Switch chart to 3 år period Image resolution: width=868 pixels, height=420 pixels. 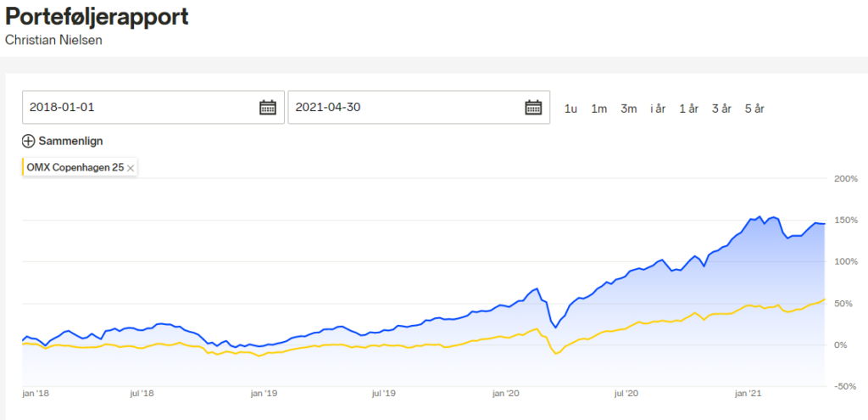pos(721,109)
